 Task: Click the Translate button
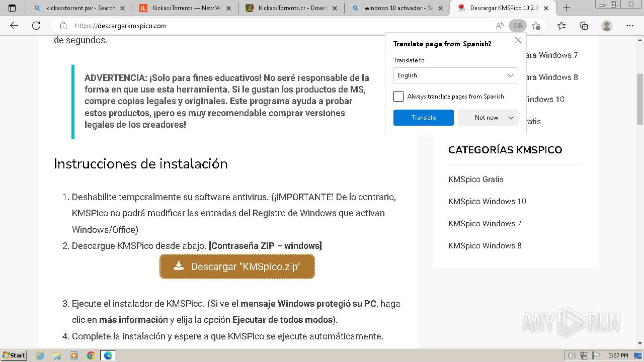tap(424, 118)
